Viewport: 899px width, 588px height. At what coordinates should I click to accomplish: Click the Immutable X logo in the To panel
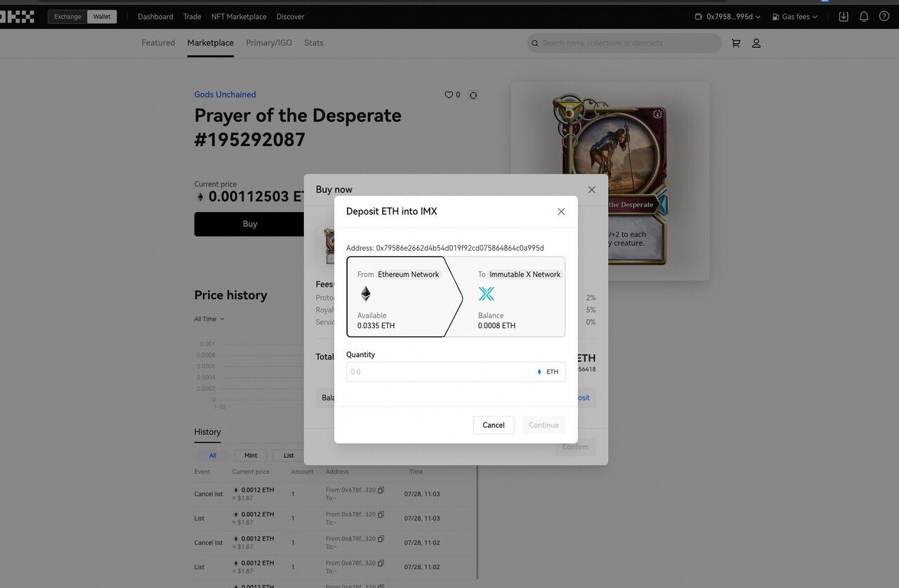tap(486, 294)
